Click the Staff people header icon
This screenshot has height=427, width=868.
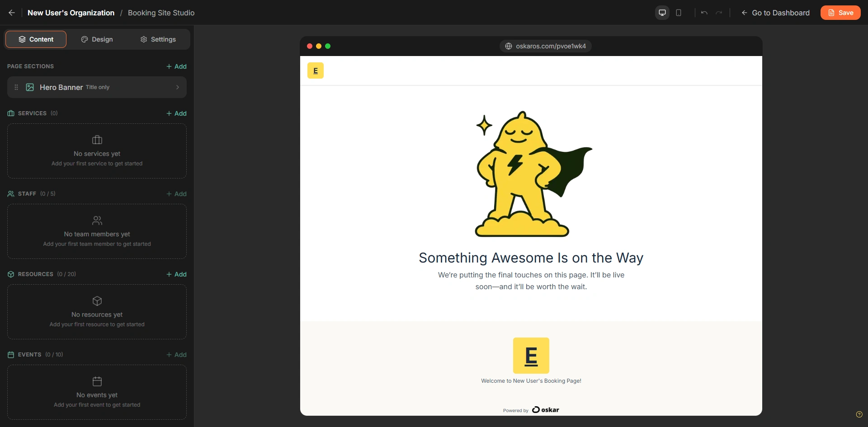point(11,194)
